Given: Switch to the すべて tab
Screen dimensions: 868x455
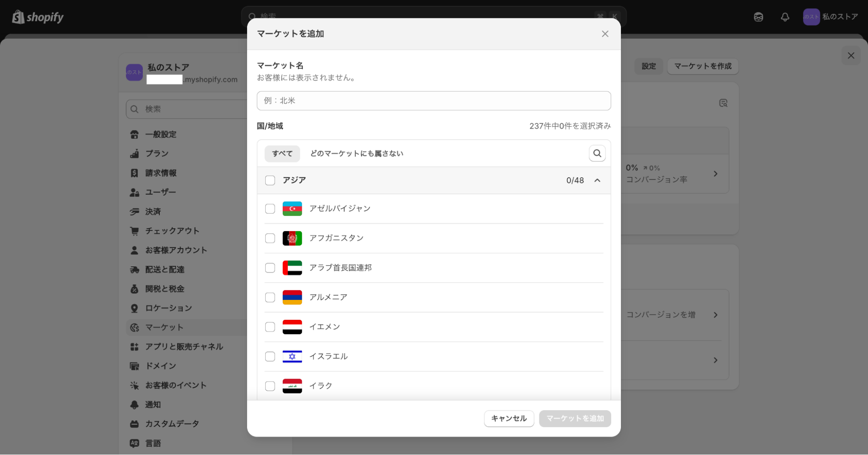Looking at the screenshot, I should tap(282, 154).
